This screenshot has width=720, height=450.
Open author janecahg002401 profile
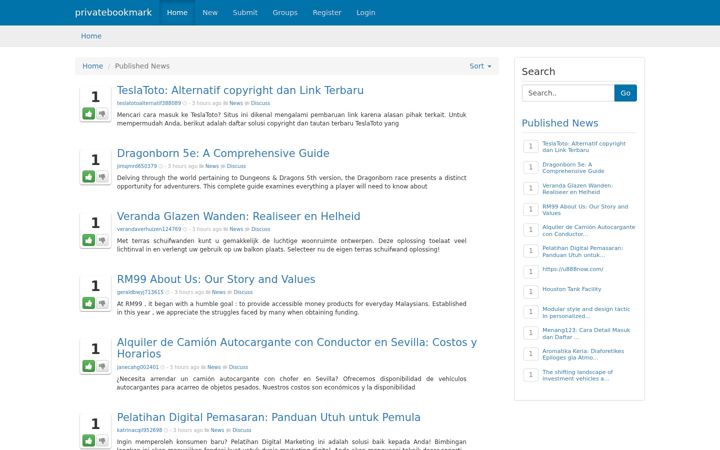coord(138,367)
